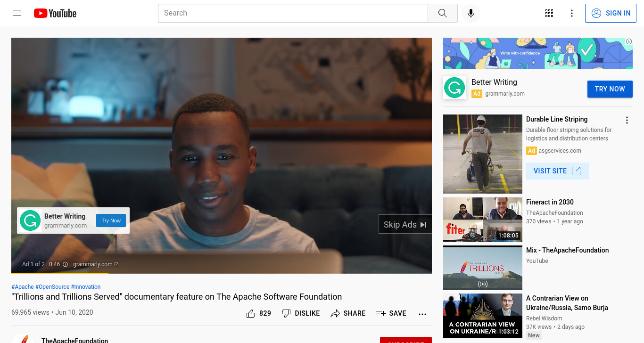
Task: Click Grammarly logo beside Better Writing sidebar ad
Action: coord(454,88)
